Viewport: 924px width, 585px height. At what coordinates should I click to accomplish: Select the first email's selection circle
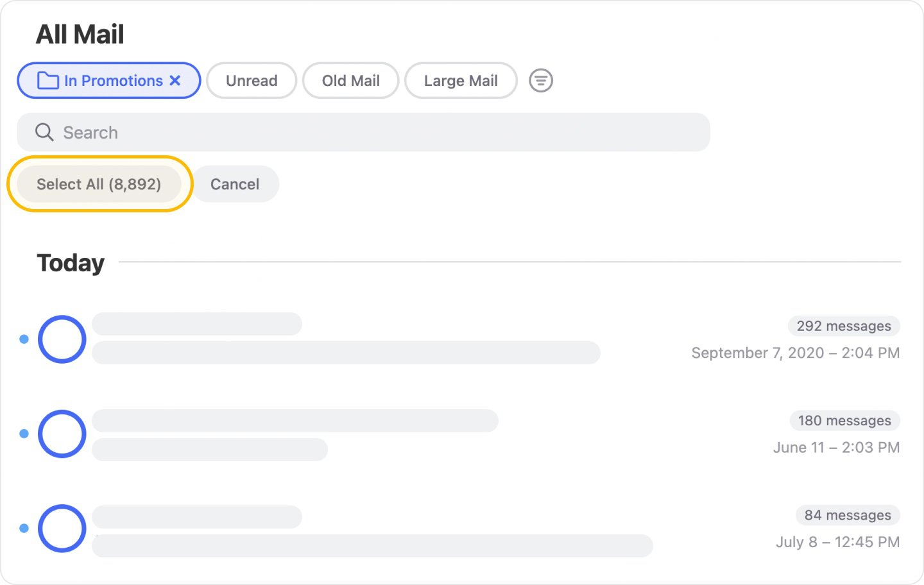tap(62, 339)
